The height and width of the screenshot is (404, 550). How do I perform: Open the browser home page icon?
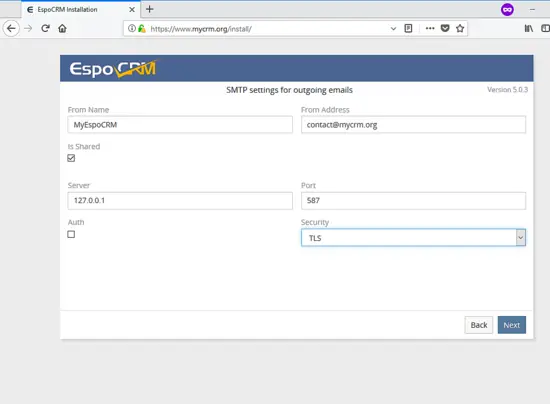[x=62, y=28]
